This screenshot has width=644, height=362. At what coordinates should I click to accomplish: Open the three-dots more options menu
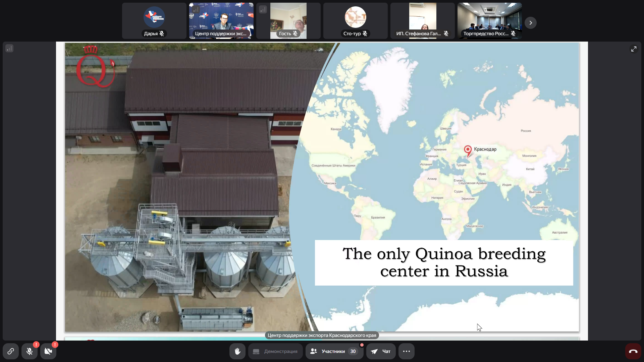[407, 351]
